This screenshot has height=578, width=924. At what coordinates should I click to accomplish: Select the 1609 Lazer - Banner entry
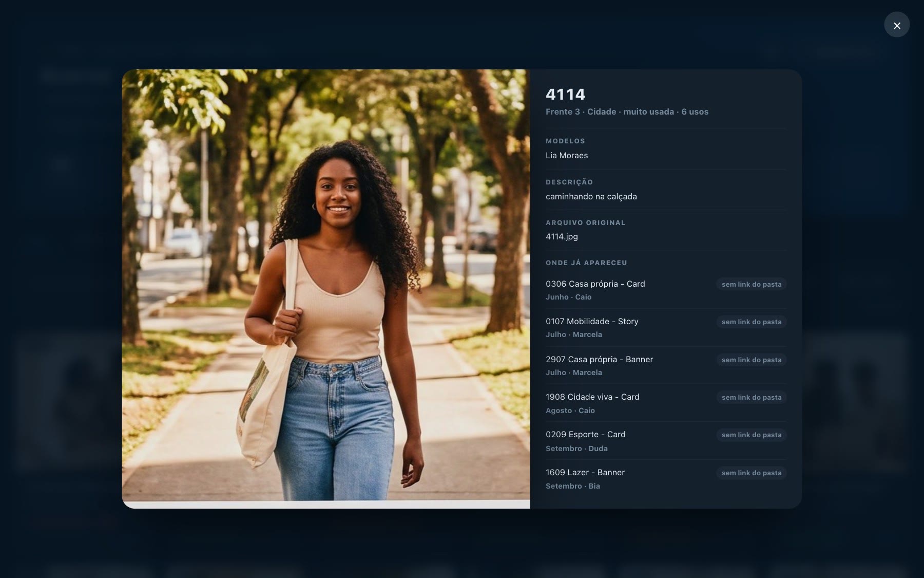pyautogui.click(x=666, y=479)
